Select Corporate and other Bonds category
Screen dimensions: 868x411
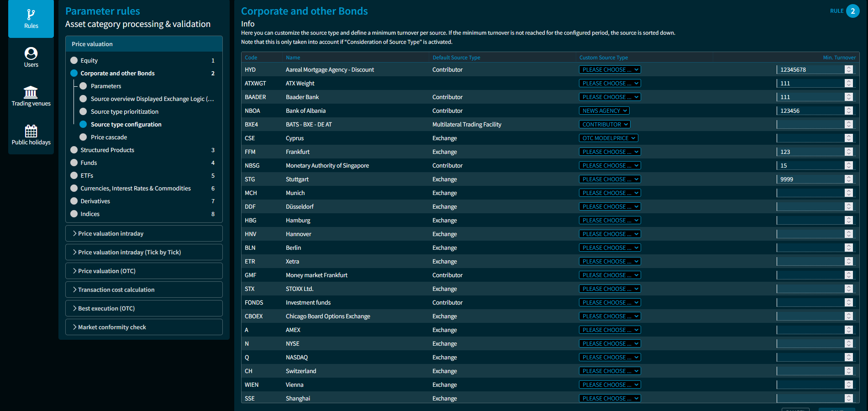tap(117, 73)
